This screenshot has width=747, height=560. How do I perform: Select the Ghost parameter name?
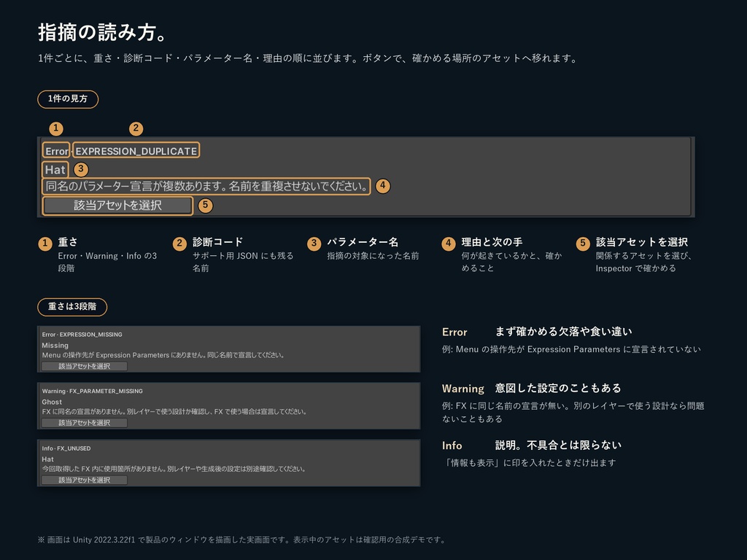tap(52, 402)
